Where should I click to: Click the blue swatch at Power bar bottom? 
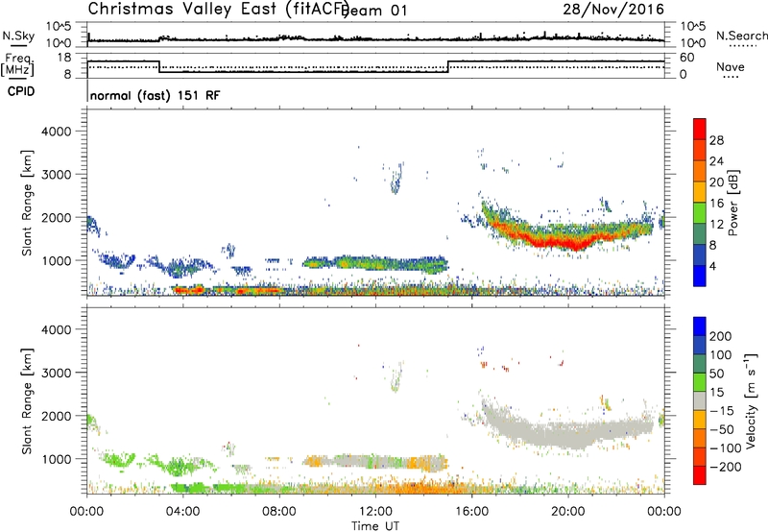click(x=700, y=276)
